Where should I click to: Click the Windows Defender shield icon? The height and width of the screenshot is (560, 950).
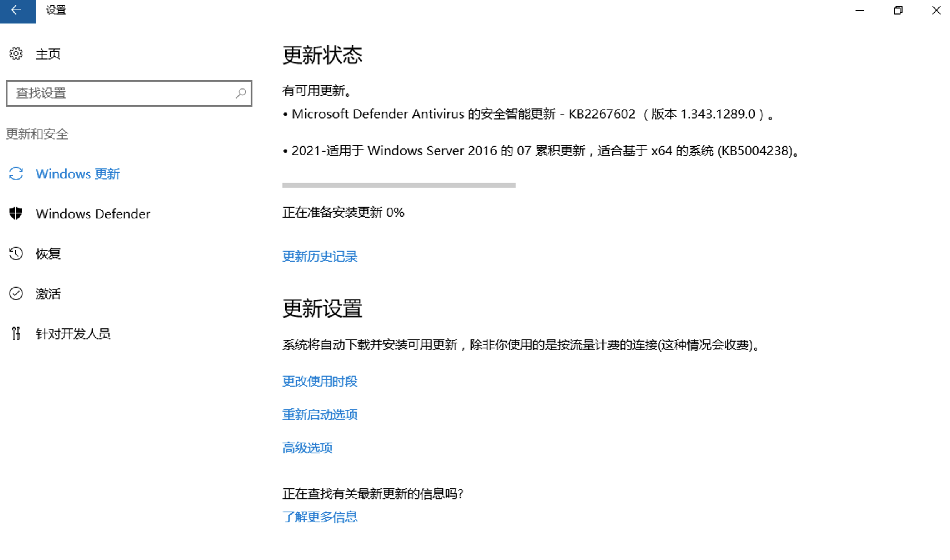16,213
